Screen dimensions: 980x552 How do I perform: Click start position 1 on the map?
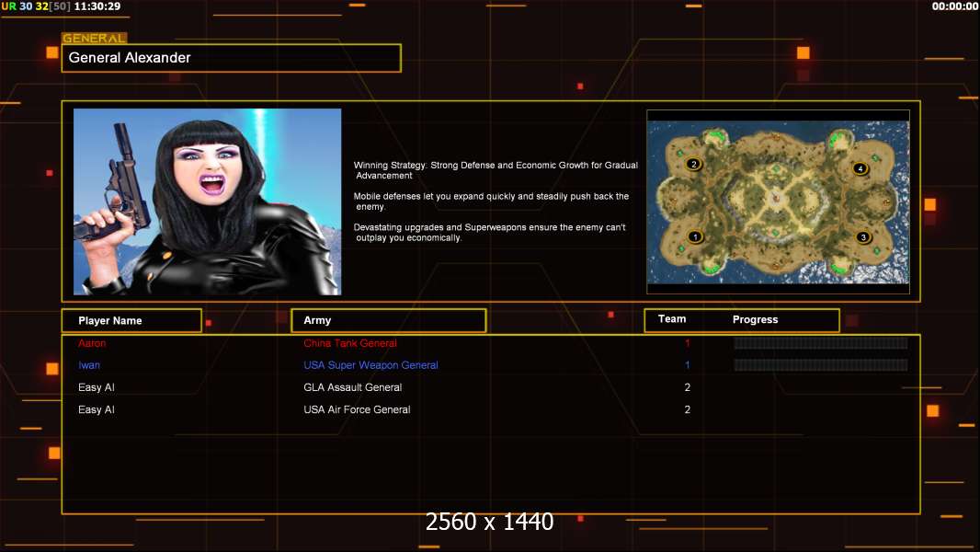click(694, 237)
